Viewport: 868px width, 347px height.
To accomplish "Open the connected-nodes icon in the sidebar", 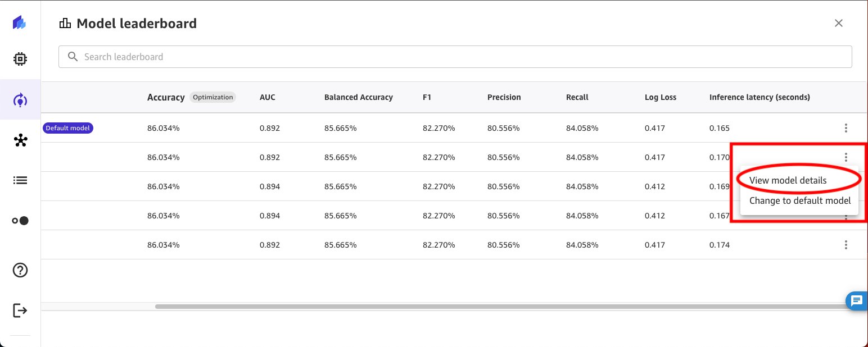I will click(20, 141).
